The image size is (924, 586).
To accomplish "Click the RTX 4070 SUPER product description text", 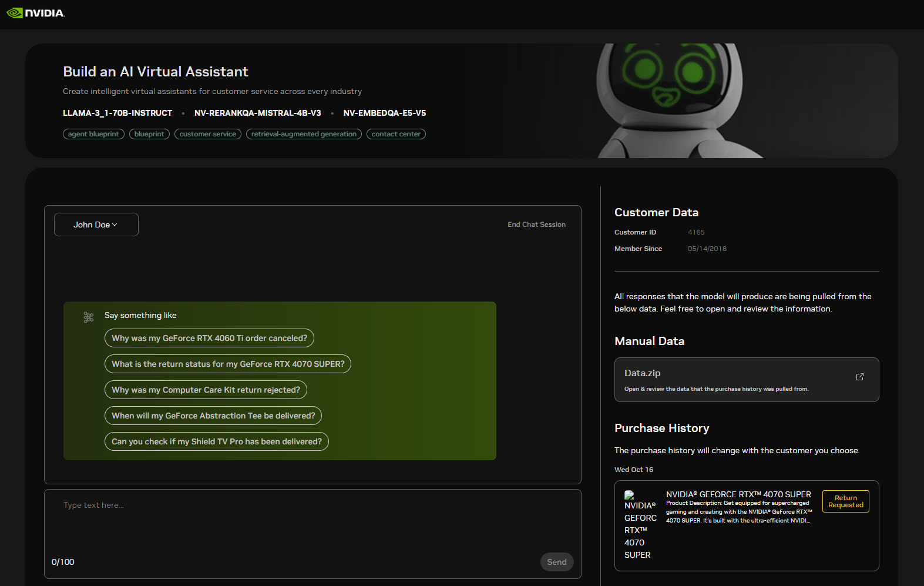I will [739, 512].
